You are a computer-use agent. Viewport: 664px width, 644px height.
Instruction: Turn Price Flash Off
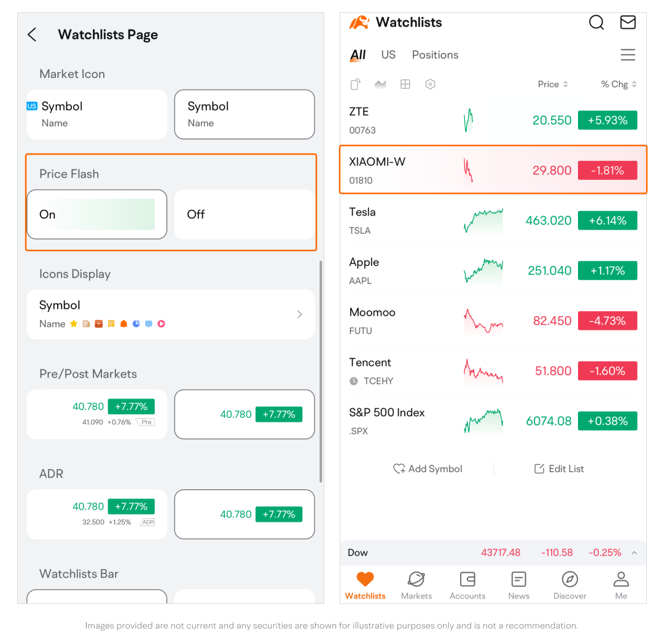click(x=244, y=214)
